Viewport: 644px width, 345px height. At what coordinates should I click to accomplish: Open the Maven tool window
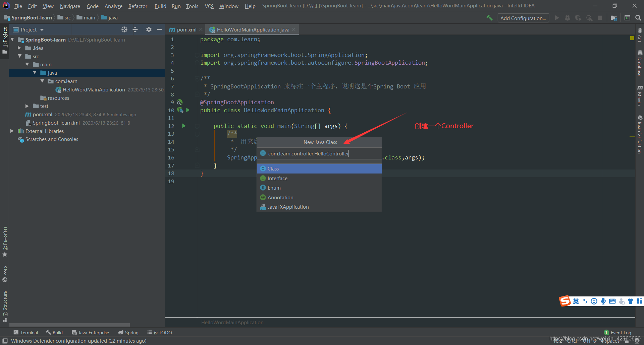click(x=640, y=95)
